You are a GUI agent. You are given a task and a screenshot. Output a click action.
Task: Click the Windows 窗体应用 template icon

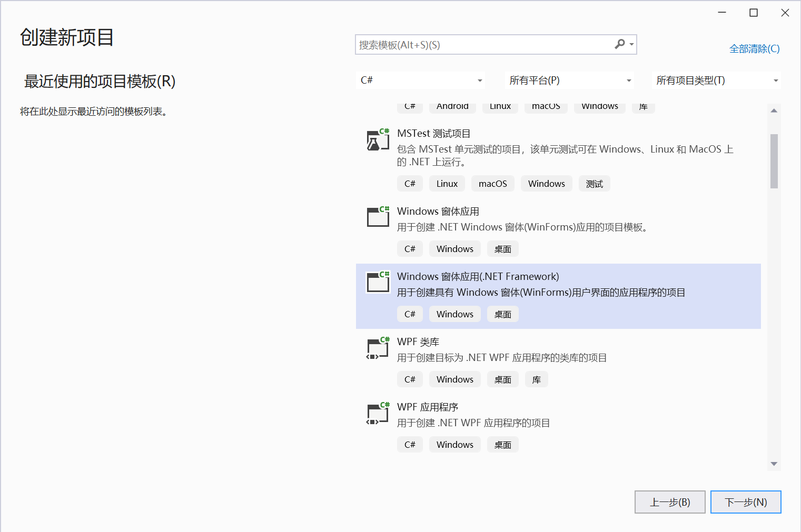[378, 216]
